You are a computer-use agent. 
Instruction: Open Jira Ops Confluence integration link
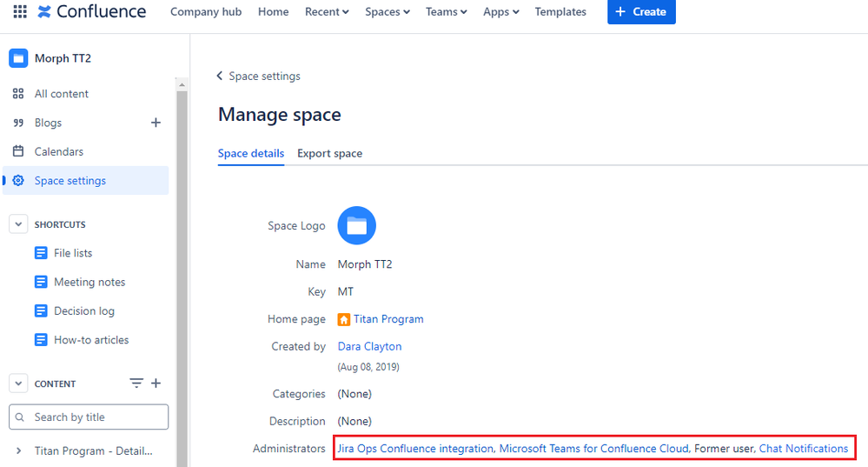pos(415,448)
